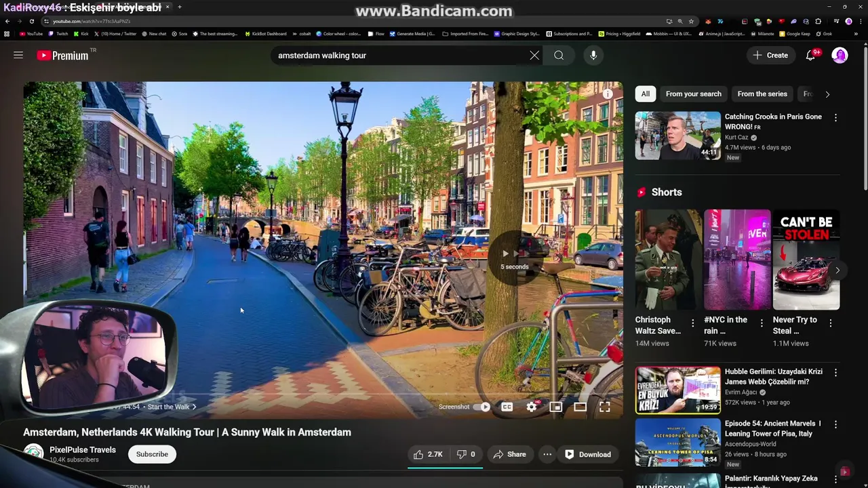
Task: Open the Twitch bookmark
Action: click(x=59, y=34)
